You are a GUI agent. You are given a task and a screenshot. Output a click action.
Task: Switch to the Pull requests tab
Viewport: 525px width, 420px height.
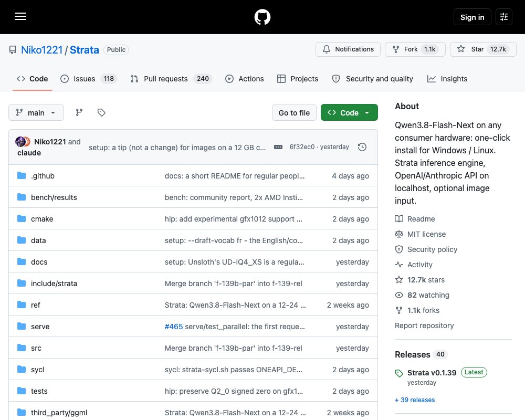point(171,79)
